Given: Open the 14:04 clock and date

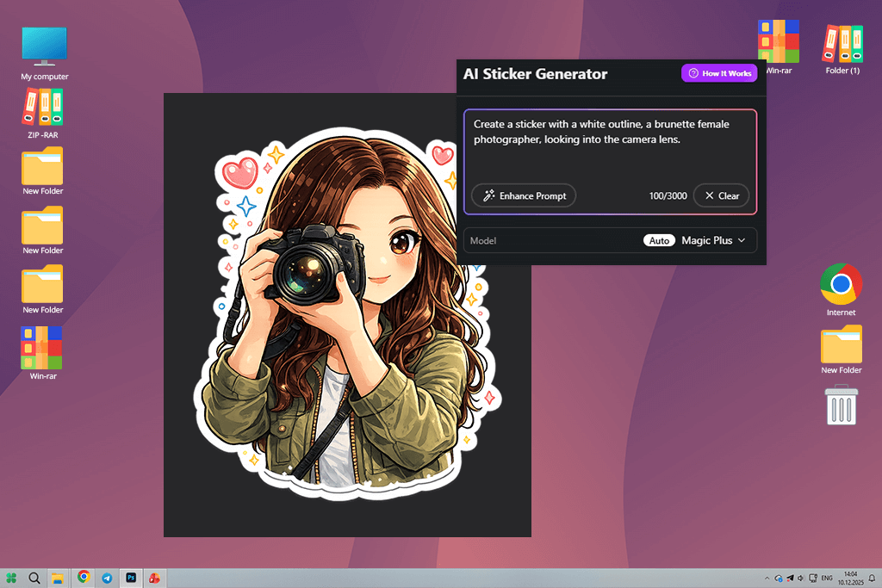Looking at the screenshot, I should pyautogui.click(x=850, y=578).
